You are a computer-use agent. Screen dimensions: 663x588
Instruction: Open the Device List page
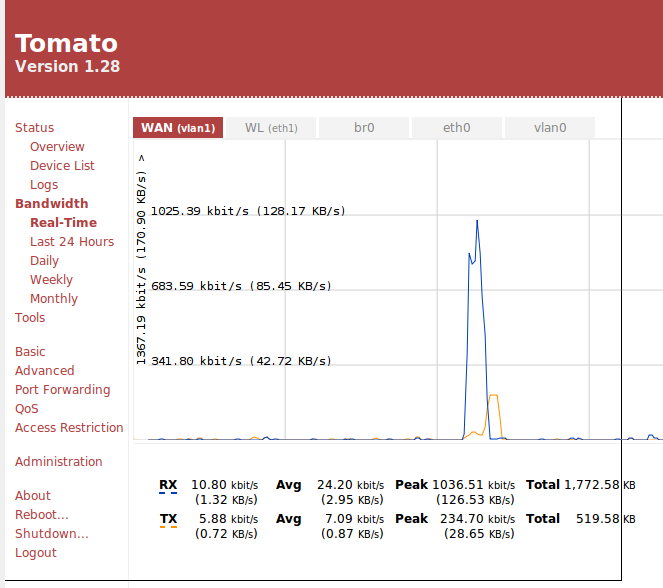[x=62, y=166]
